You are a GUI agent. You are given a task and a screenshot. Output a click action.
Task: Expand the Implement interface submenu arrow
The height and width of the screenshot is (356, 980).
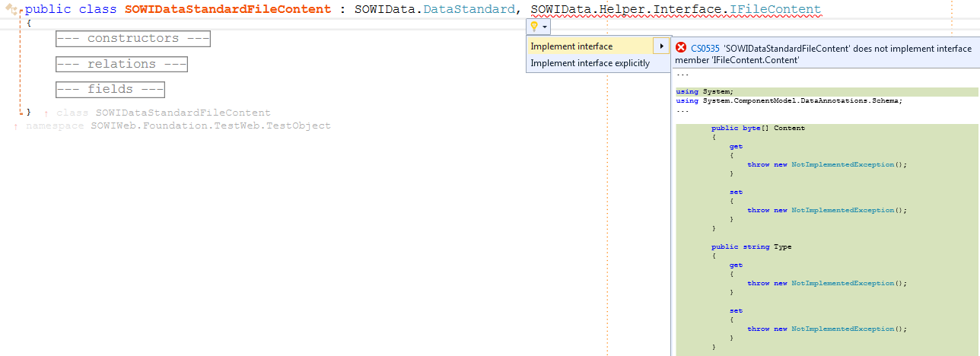662,46
